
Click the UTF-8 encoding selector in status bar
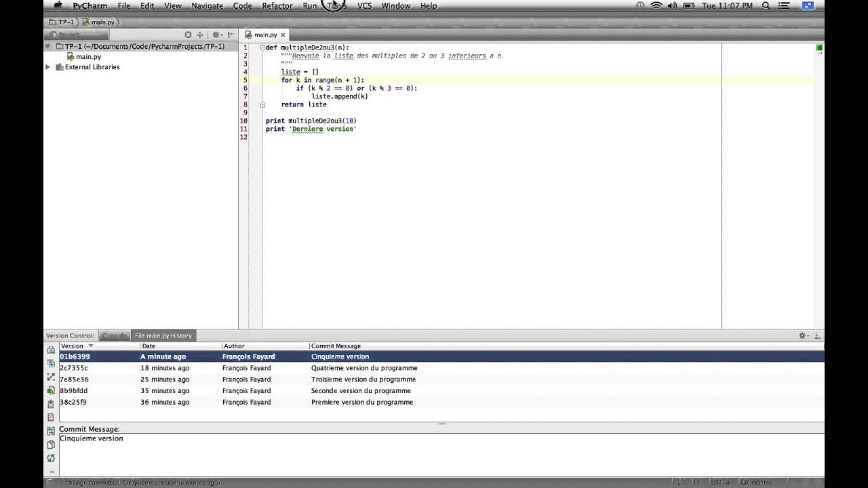click(x=719, y=483)
